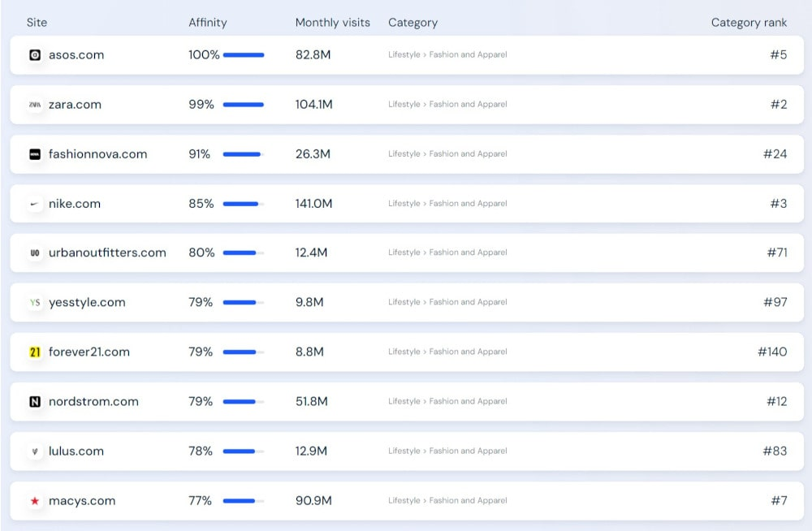Click the Nike swoosh icon

click(35, 204)
